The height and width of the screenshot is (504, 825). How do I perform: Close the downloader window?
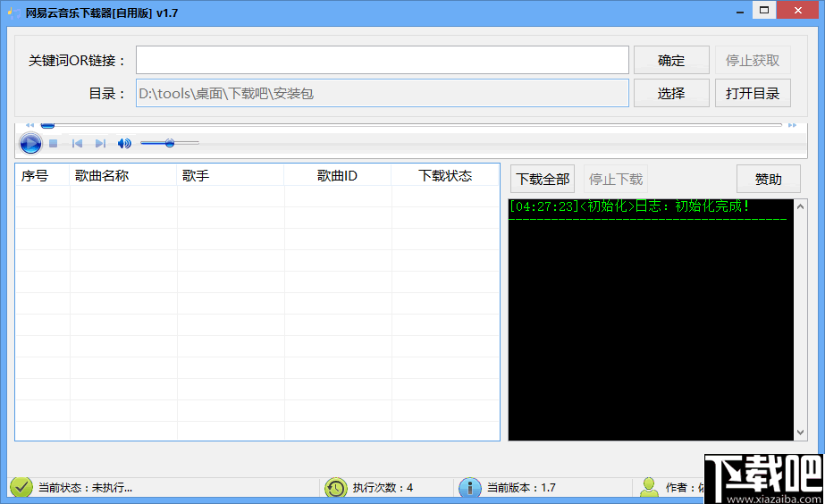(797, 10)
